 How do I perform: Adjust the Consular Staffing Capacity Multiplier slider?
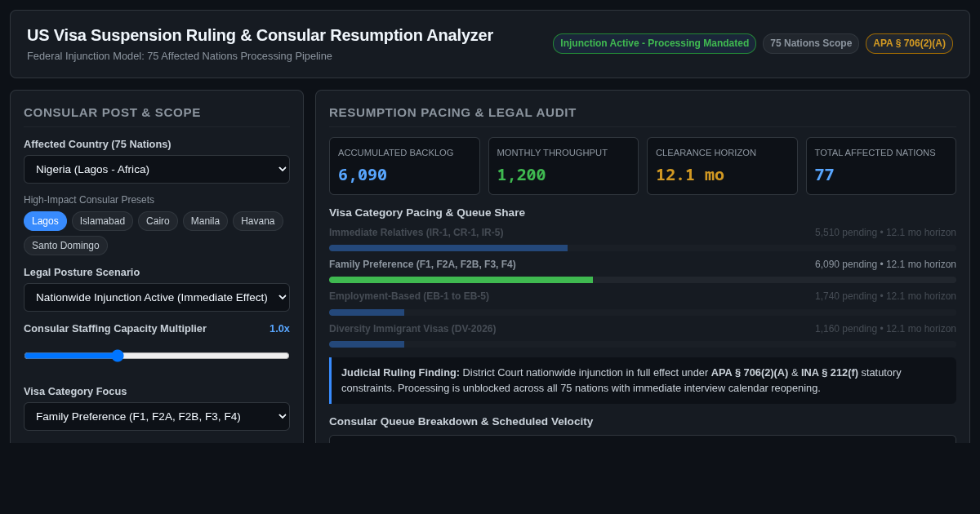pos(157,356)
